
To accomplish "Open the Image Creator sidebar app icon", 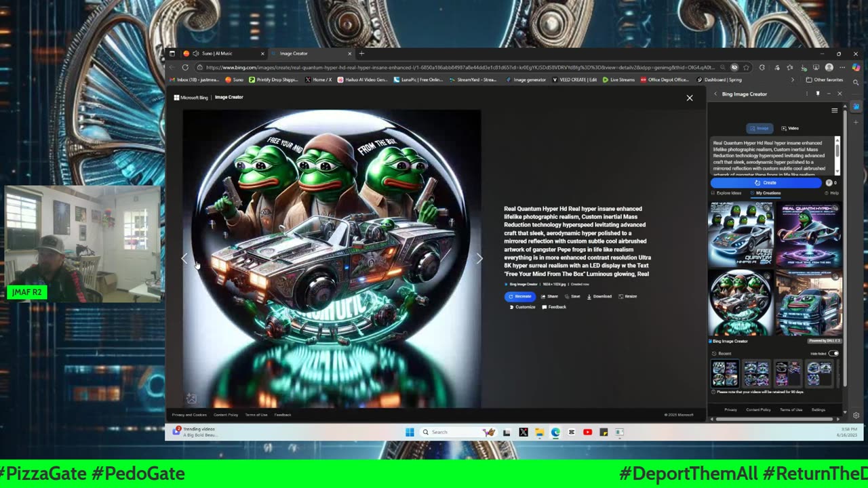I will coord(856,106).
